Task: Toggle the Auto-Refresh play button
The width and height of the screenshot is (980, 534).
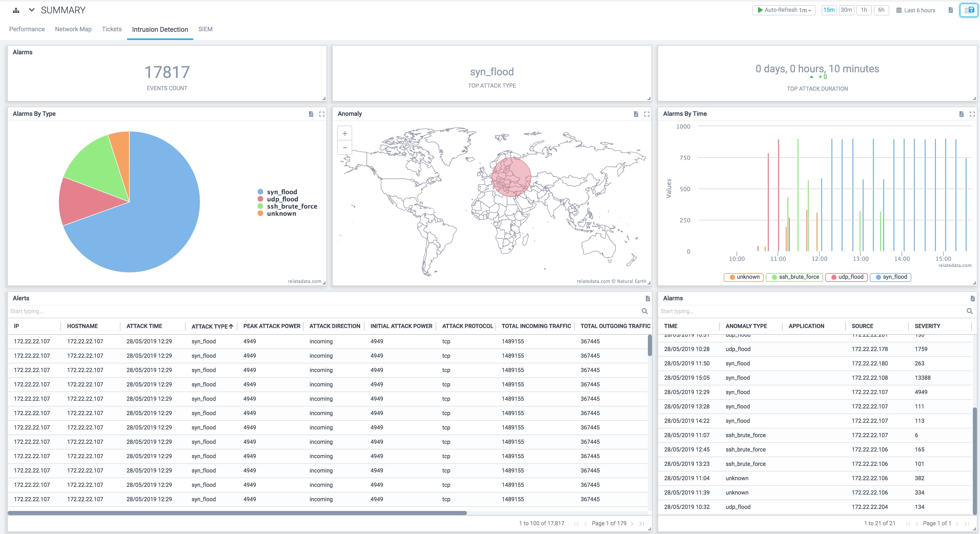Action: coord(760,10)
